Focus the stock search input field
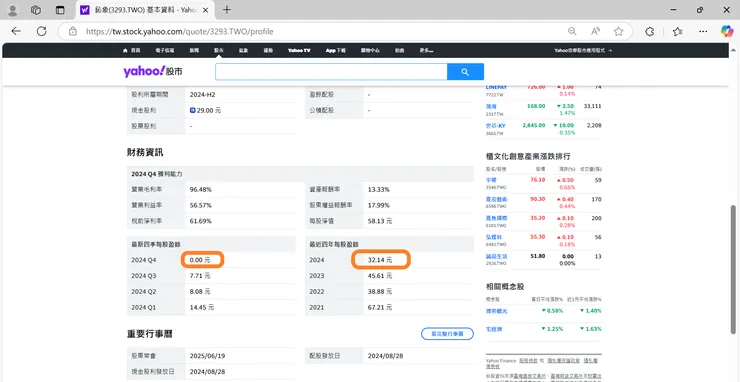Viewport: 740px width, 382px height. [x=331, y=72]
